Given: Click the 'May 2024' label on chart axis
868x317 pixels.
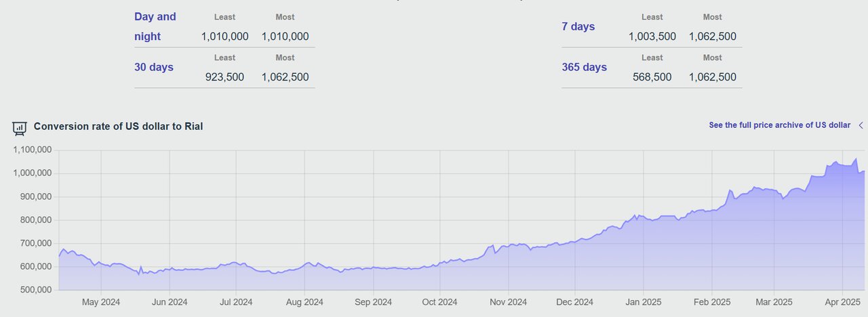Looking at the screenshot, I should point(101,302).
